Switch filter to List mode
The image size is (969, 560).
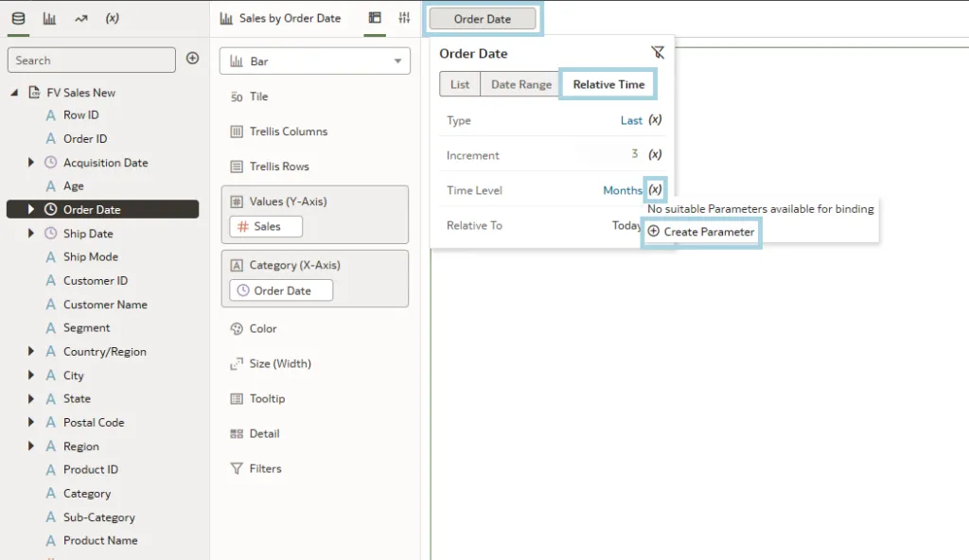pos(460,84)
